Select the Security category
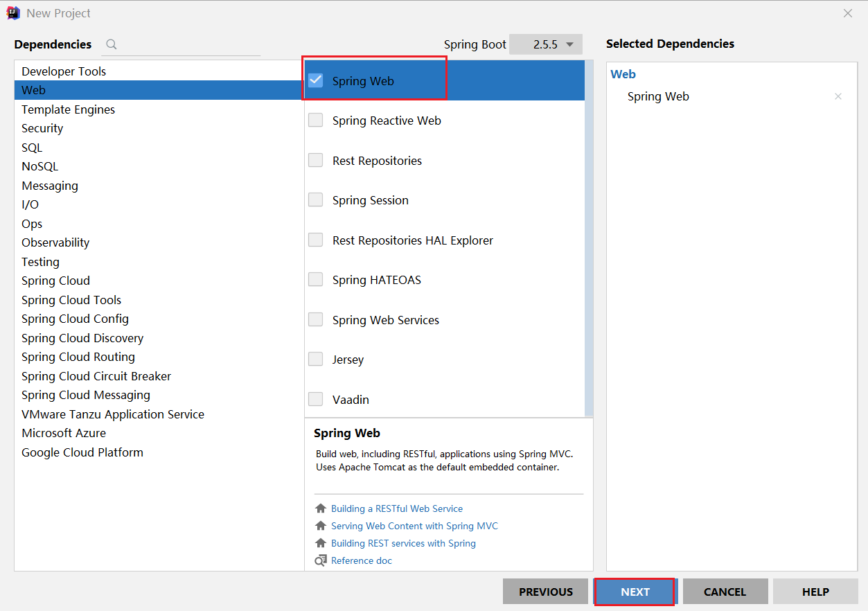The image size is (868, 611). (x=42, y=128)
